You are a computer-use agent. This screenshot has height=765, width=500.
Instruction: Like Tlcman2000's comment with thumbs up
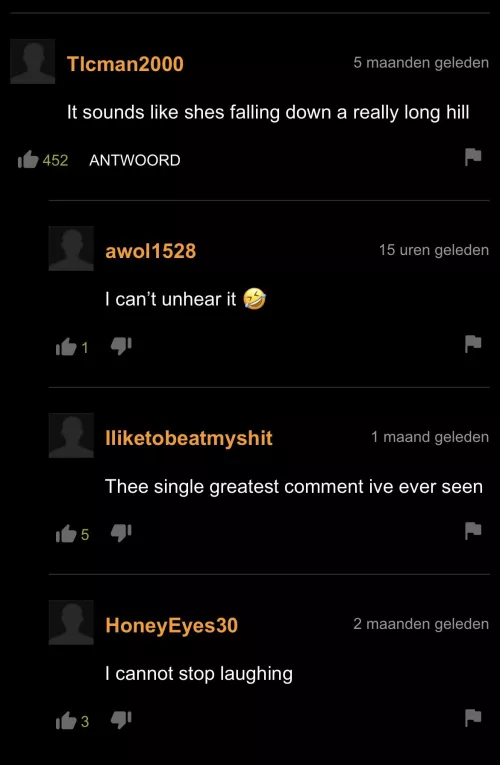(x=28, y=160)
